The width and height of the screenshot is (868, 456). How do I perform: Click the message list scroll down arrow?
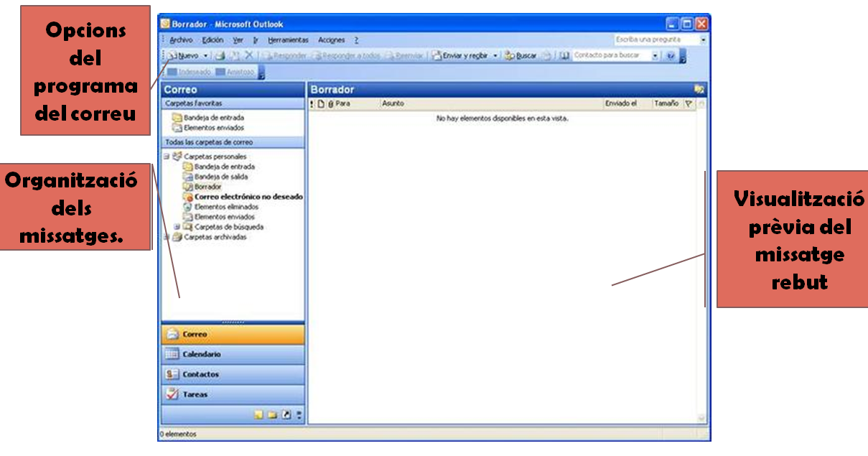[701, 418]
